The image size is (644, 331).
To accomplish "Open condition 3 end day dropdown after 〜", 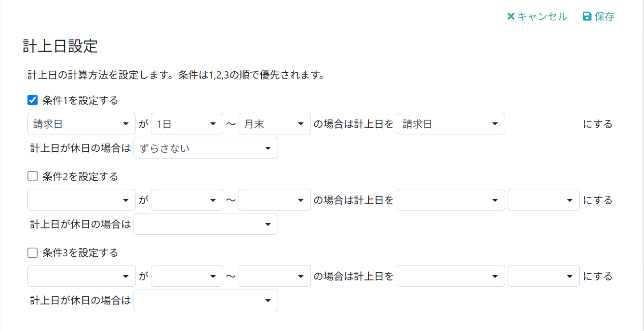I will [275, 276].
